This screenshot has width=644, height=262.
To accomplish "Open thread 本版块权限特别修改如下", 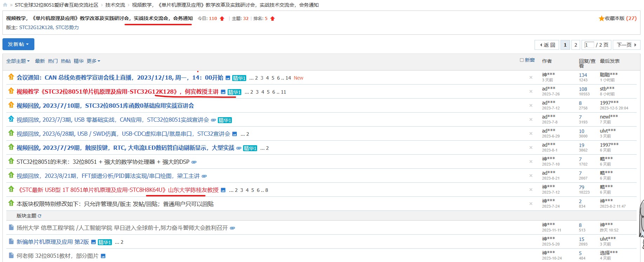I will tap(115, 204).
